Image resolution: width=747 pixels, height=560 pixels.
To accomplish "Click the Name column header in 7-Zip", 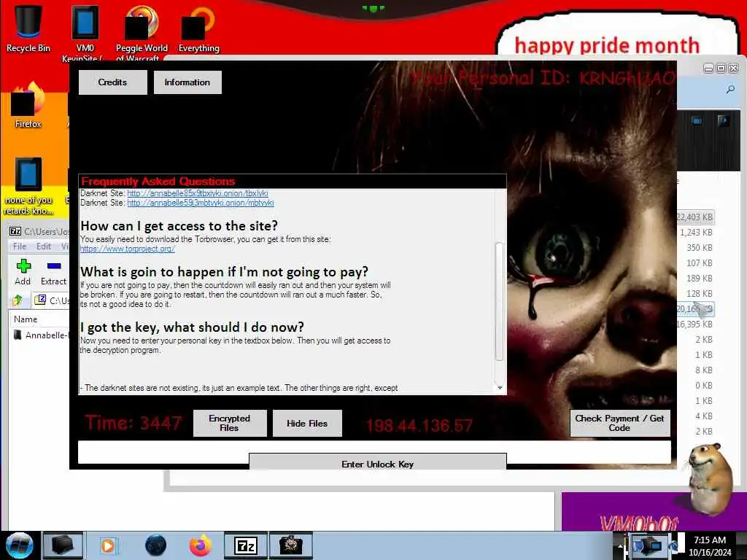I will (26, 319).
